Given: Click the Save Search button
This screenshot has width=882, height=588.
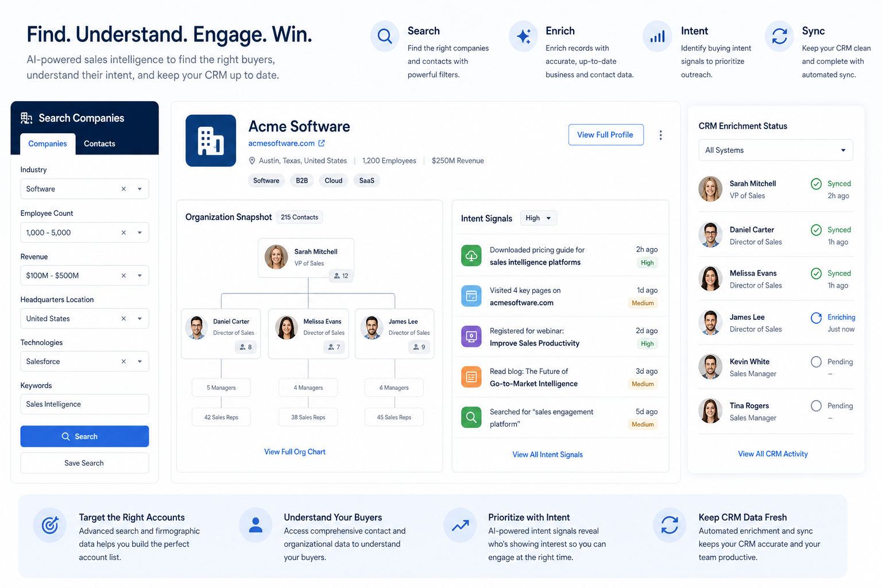Looking at the screenshot, I should [x=84, y=463].
